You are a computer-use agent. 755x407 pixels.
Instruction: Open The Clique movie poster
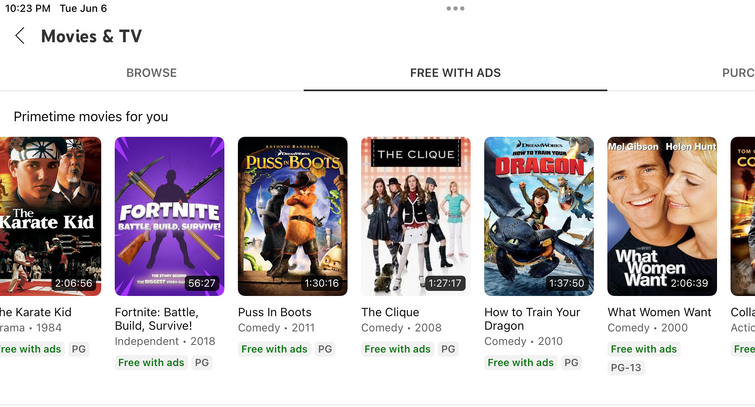pos(416,216)
